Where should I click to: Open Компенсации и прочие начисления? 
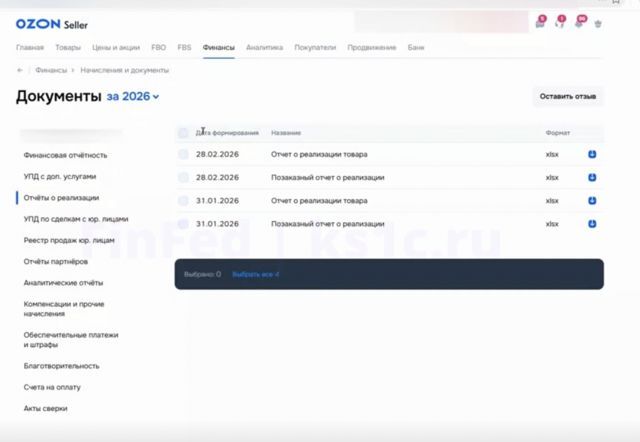point(64,309)
